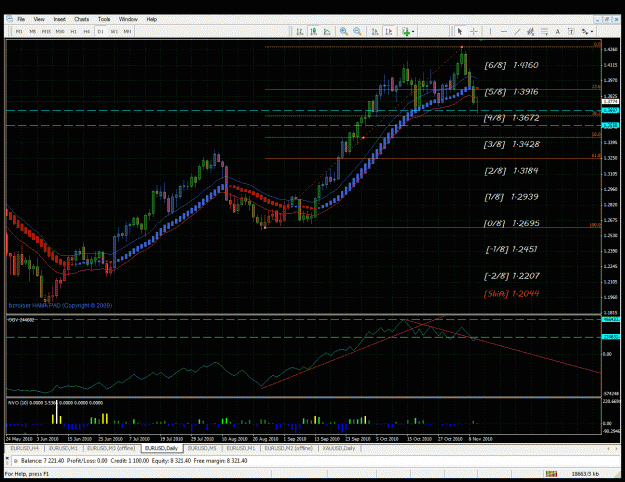Toggle the M5 timeframe button
The height and width of the screenshot is (482, 625).
coord(33,31)
